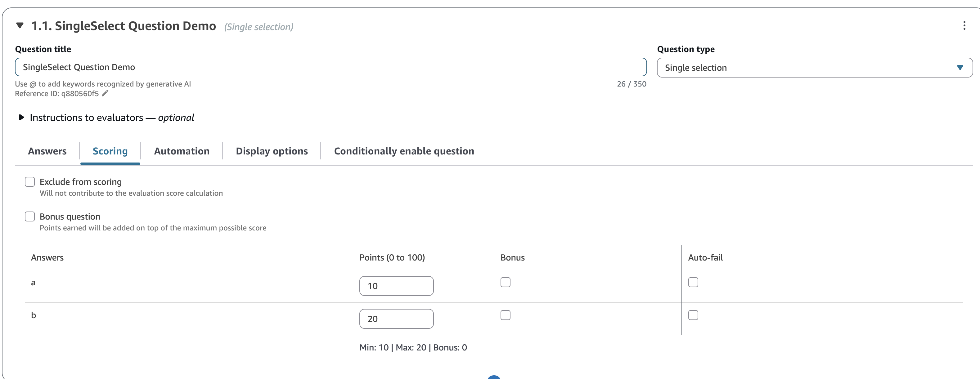Click the 'Question title' field label
Image resolution: width=980 pixels, height=379 pixels.
pyautogui.click(x=43, y=49)
